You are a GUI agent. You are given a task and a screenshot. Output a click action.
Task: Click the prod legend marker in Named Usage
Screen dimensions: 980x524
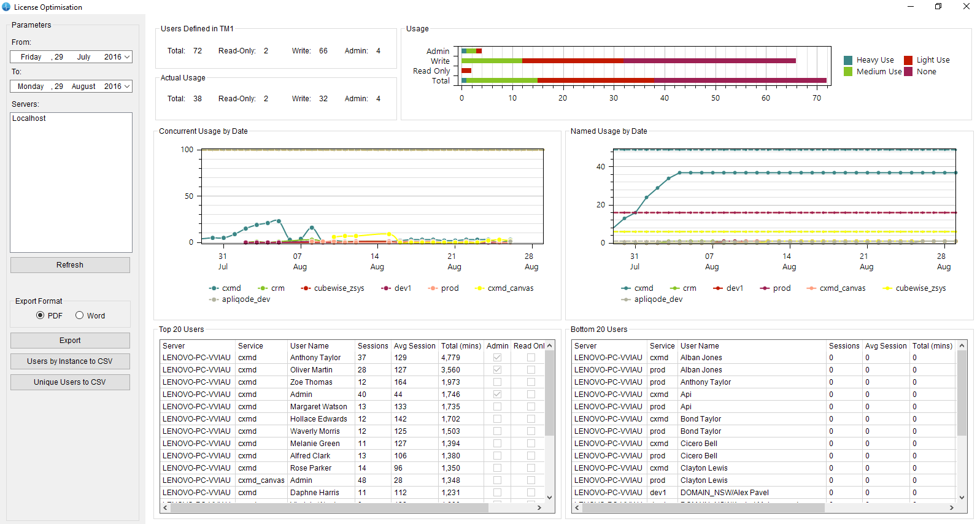click(765, 288)
